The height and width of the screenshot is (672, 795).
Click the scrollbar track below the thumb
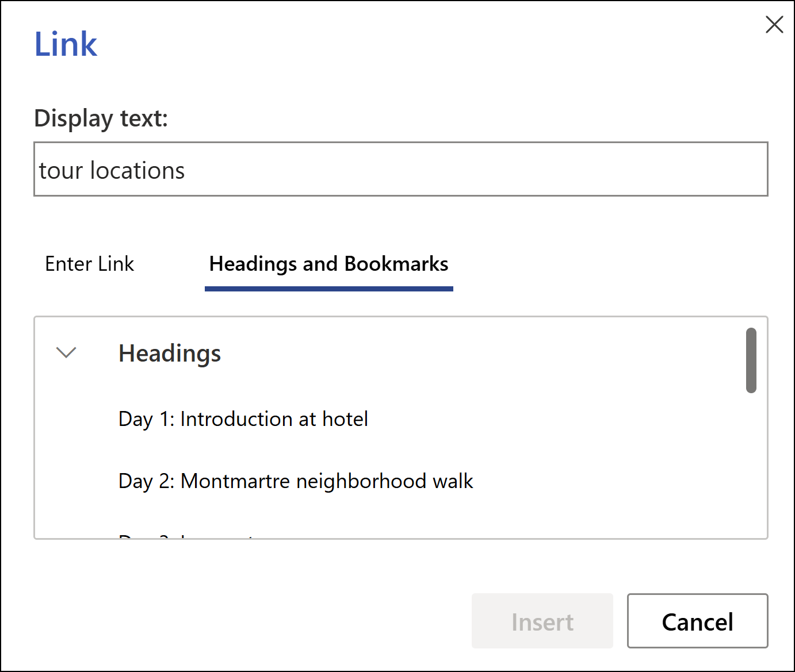coord(751,466)
